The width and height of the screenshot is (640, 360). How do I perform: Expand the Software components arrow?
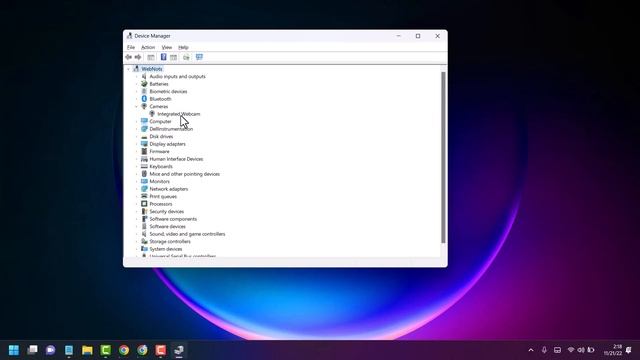[137, 219]
